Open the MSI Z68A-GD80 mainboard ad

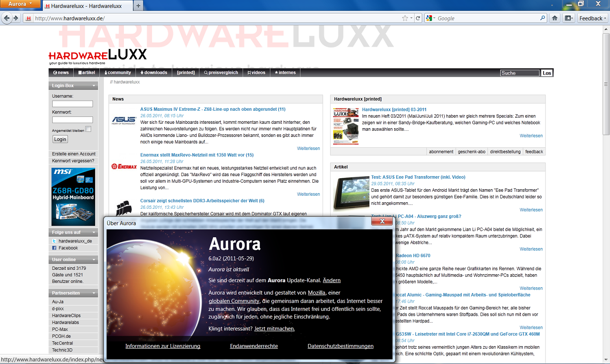pyautogui.click(x=73, y=197)
